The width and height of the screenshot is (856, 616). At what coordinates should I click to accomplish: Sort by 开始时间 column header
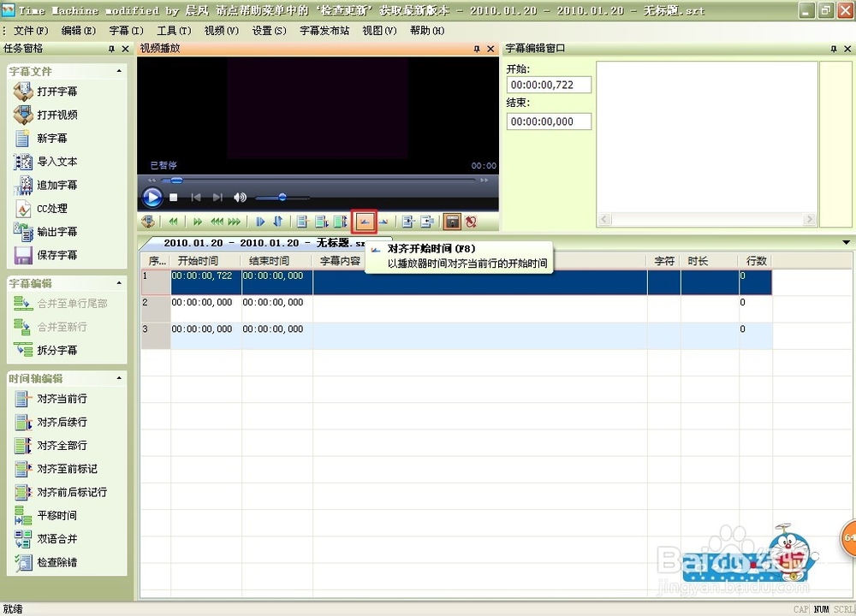click(x=205, y=261)
